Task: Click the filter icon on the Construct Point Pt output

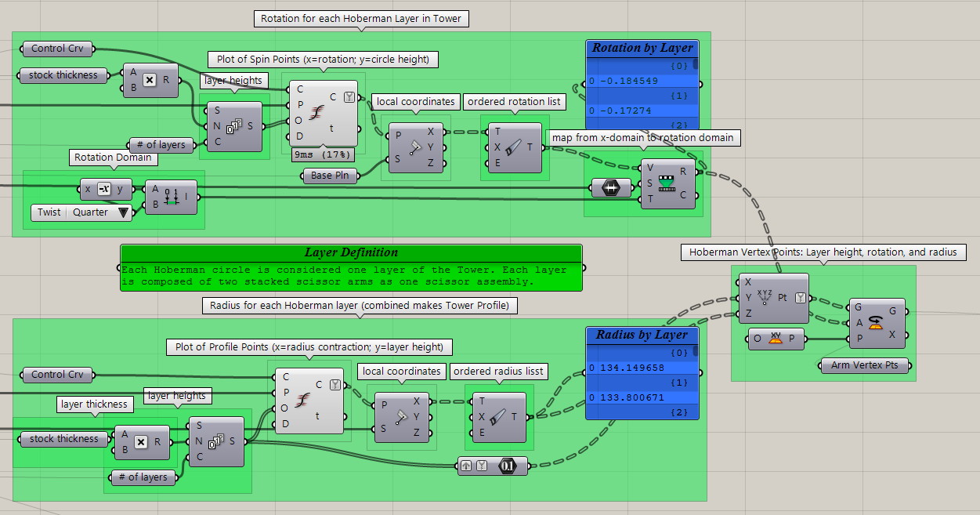Action: tap(800, 298)
